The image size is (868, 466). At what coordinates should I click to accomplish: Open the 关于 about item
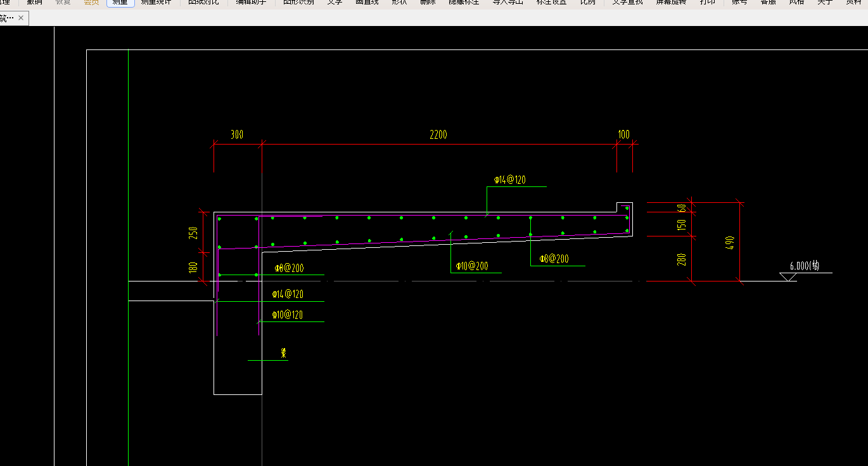click(x=825, y=2)
